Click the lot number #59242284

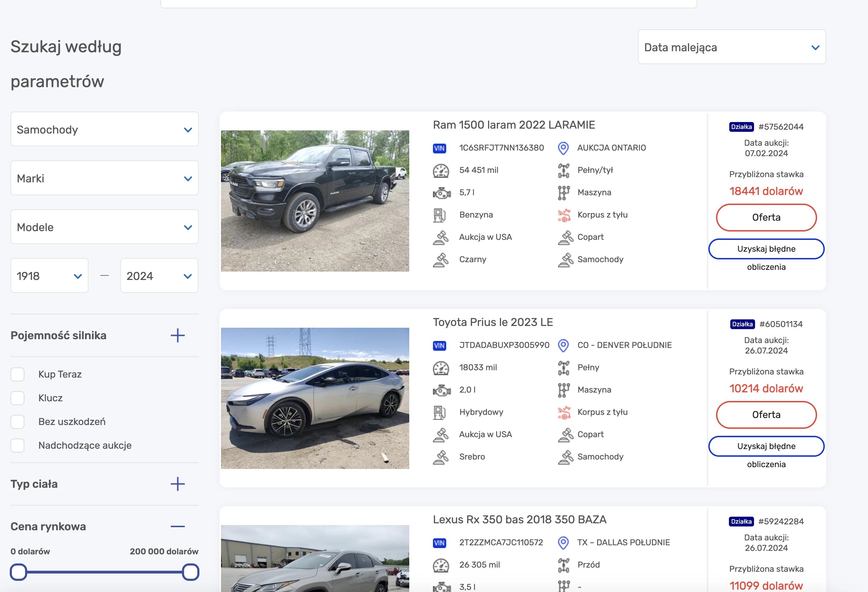pyautogui.click(x=781, y=522)
